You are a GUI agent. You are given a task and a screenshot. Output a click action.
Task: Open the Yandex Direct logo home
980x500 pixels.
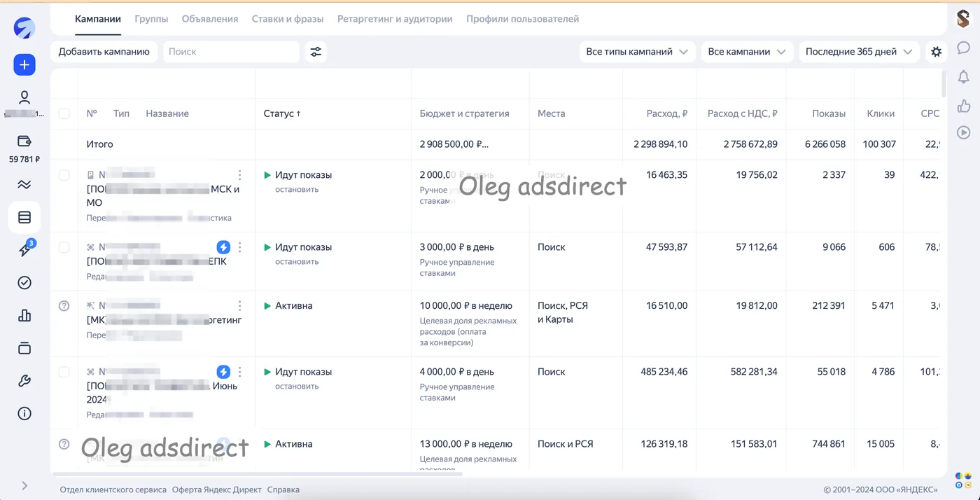(24, 27)
